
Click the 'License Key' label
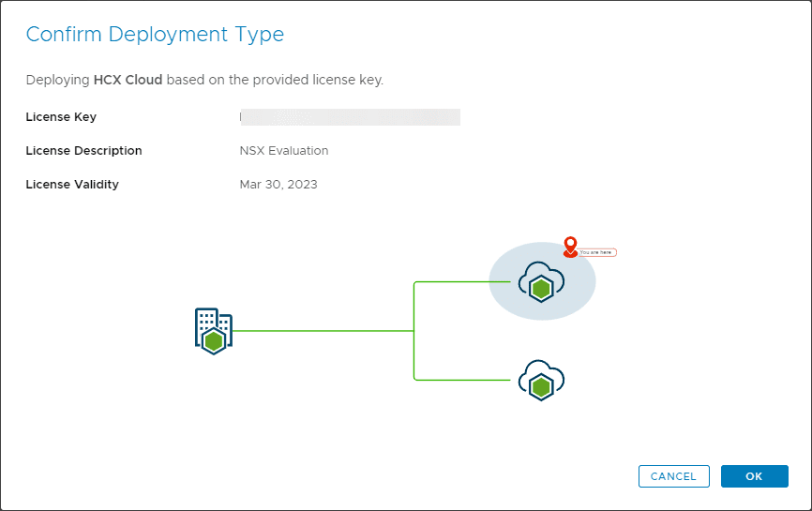[x=61, y=117]
